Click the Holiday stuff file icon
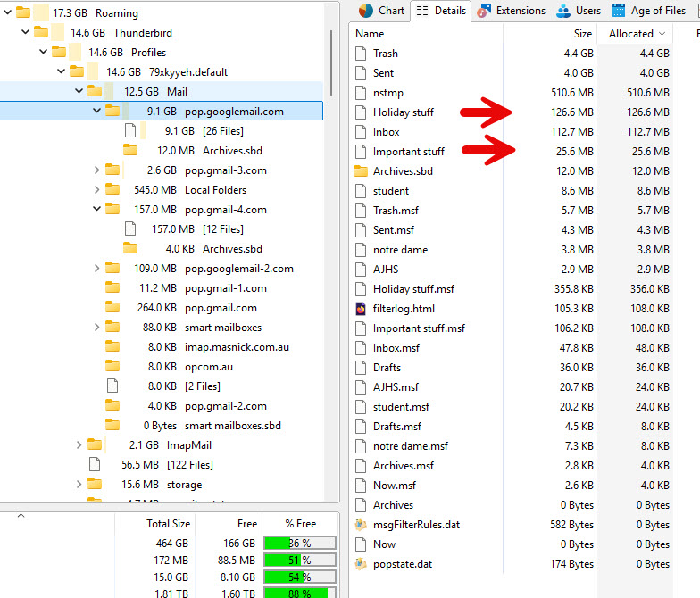 coord(361,112)
